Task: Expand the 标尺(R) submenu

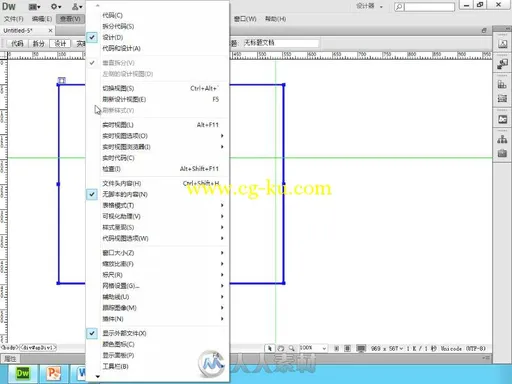Action: (157, 275)
